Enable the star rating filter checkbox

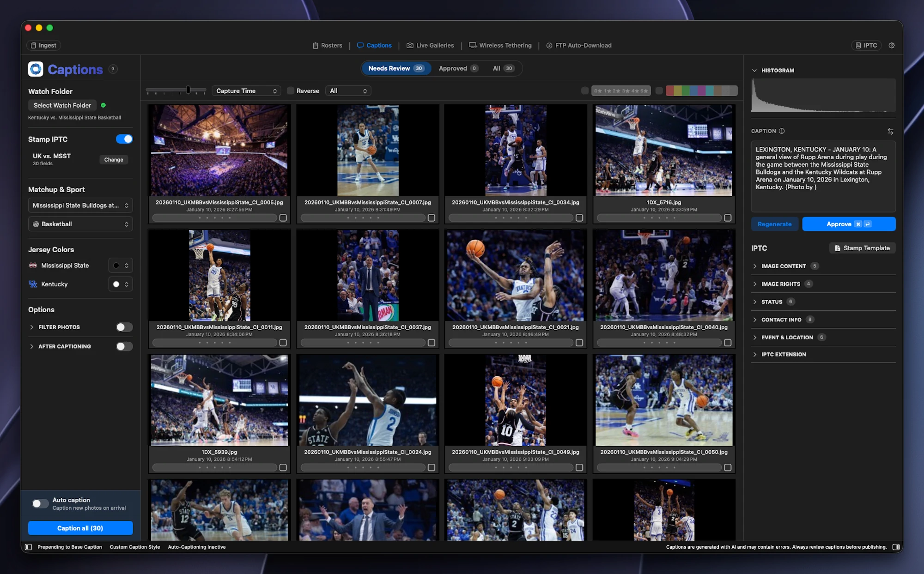585,91
